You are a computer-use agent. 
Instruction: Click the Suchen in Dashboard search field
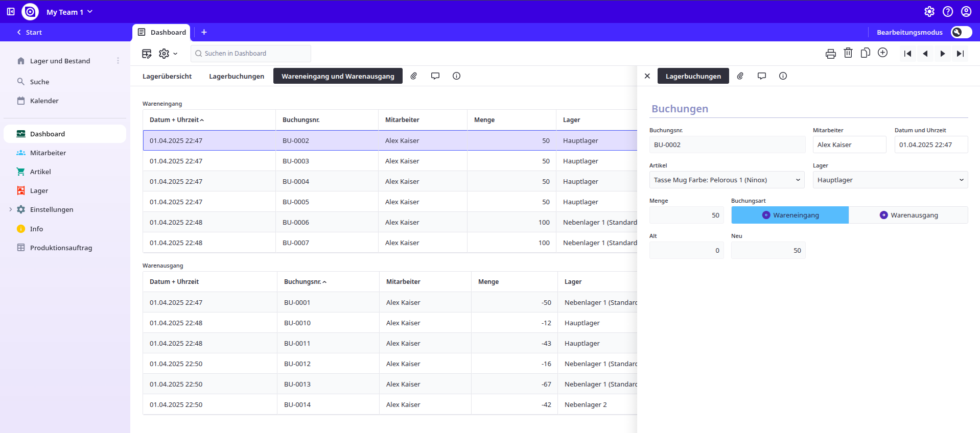(x=251, y=54)
